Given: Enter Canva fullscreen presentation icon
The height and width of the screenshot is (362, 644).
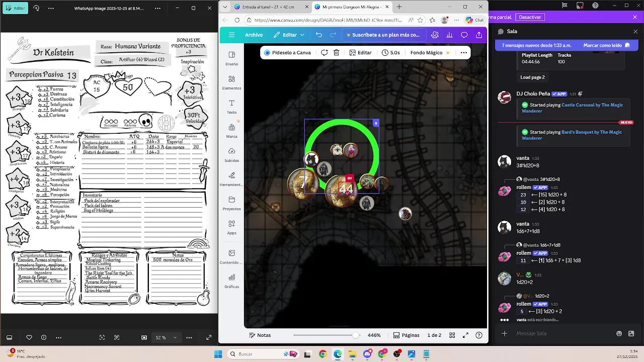Looking at the screenshot, I should pos(465,335).
